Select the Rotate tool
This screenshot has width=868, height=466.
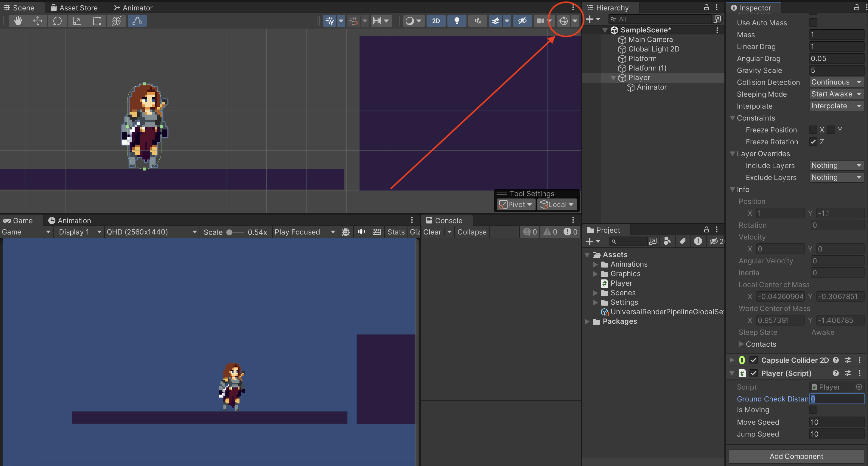[x=57, y=21]
